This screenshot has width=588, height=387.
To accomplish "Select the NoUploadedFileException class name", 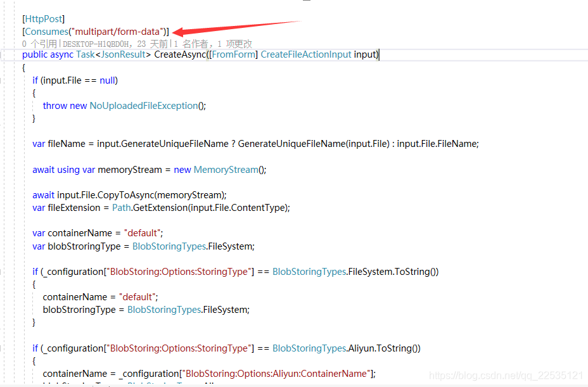I will [142, 105].
